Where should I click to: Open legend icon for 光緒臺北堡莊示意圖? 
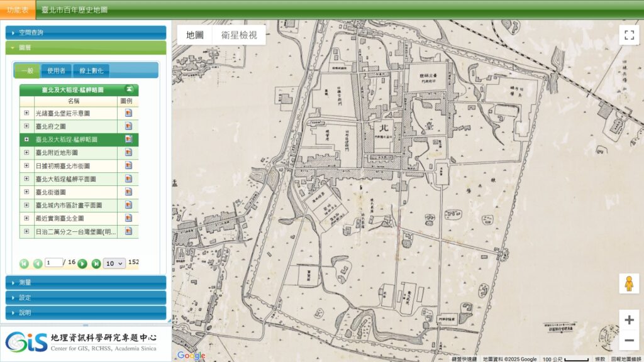coord(128,113)
